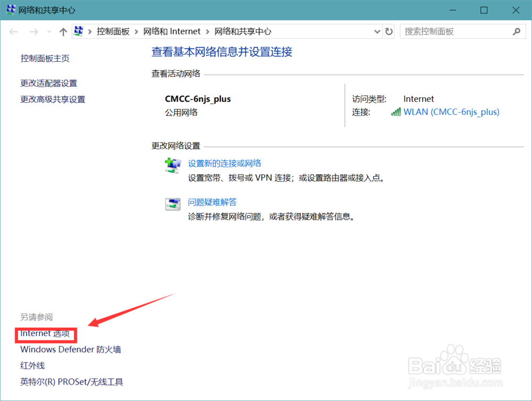This screenshot has height=401, width=532.
Task: Go back with the left arrow
Action: (x=14, y=32)
